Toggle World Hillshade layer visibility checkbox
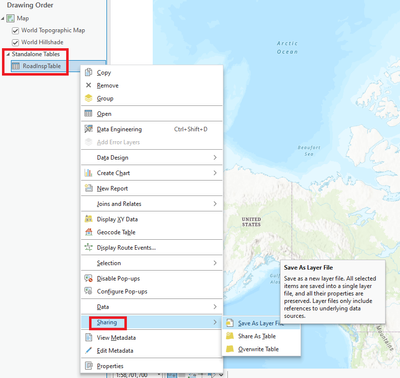Image resolution: width=400 pixels, height=378 pixels. [x=15, y=42]
